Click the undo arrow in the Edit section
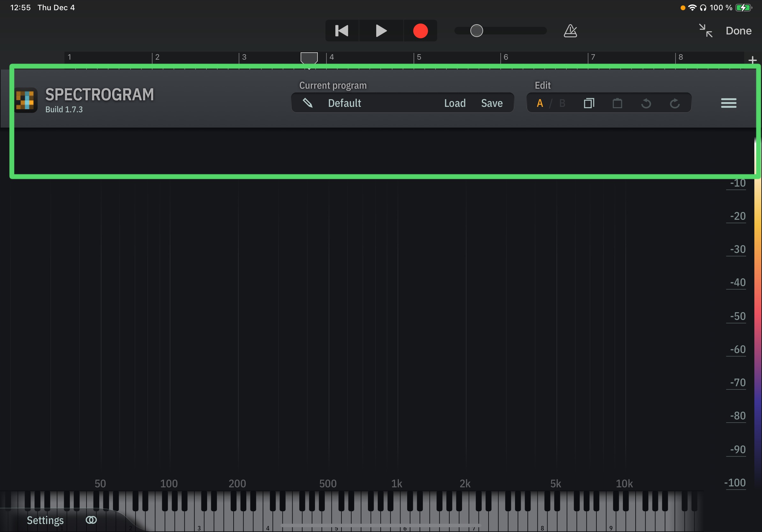The width and height of the screenshot is (762, 532). coord(646,103)
